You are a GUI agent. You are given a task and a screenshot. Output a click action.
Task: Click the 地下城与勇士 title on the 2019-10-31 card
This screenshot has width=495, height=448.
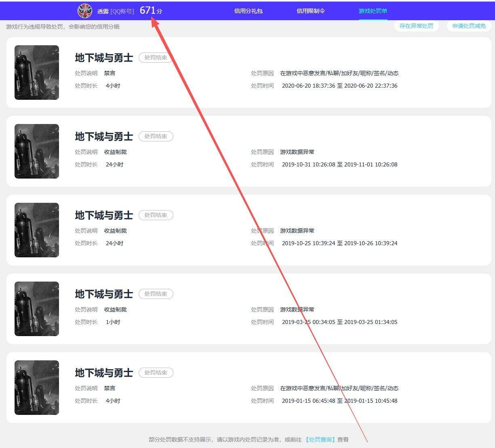(x=104, y=137)
